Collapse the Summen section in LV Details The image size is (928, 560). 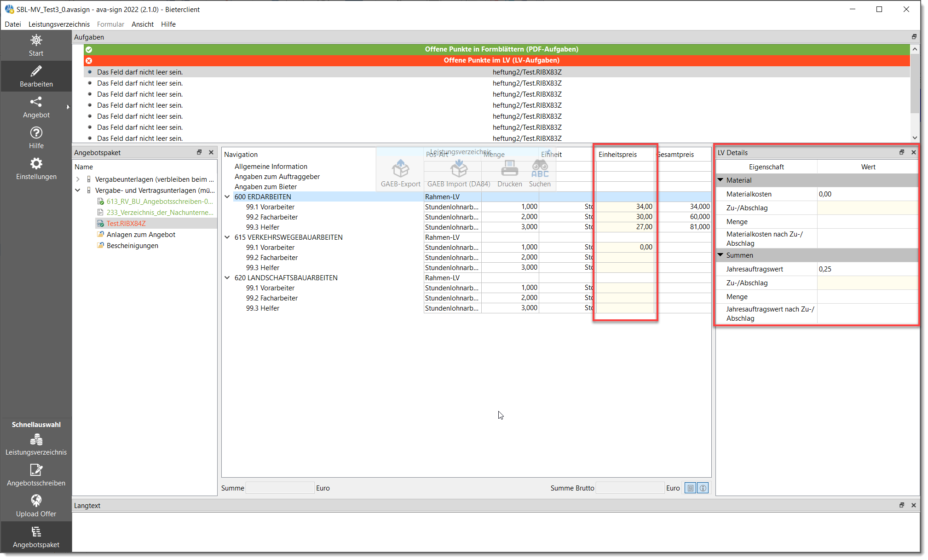coord(721,255)
